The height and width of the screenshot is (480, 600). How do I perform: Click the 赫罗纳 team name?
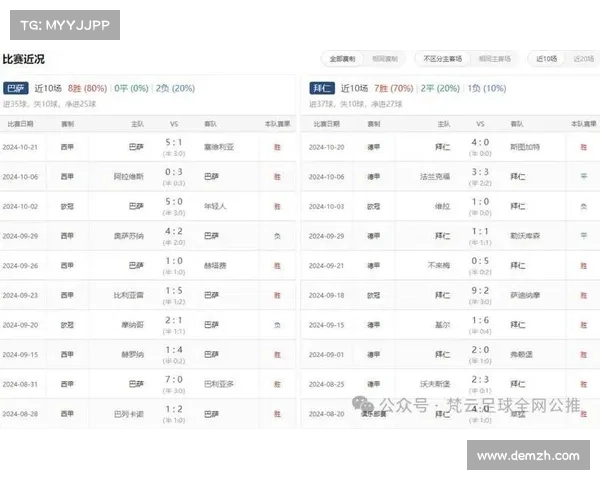[132, 355]
